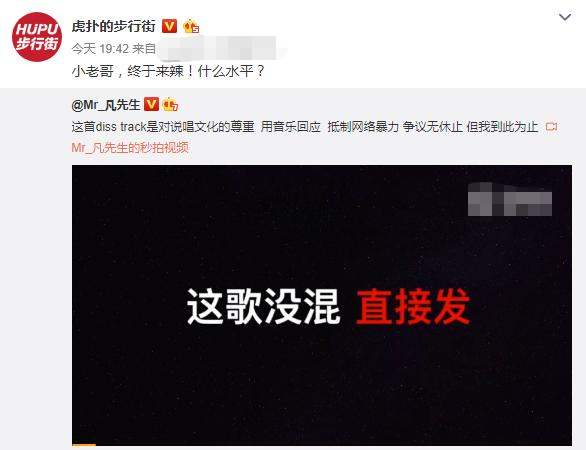Expand the post options chevron menu

pos(565,17)
